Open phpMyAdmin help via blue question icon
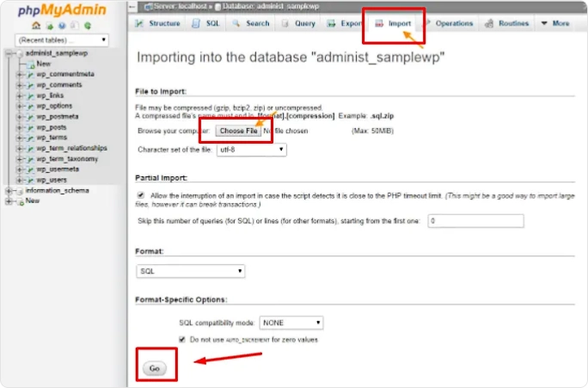Viewport: 588px width, 388px height. coord(62,26)
